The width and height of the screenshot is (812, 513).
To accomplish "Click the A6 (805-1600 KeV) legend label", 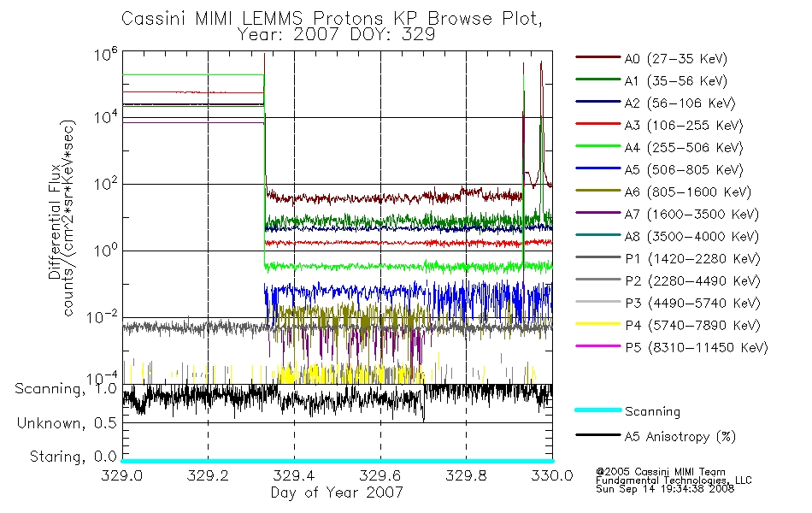I will click(688, 192).
